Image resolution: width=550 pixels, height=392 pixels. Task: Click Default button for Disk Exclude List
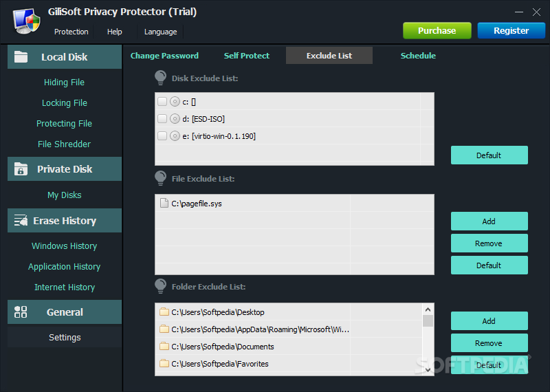(489, 155)
